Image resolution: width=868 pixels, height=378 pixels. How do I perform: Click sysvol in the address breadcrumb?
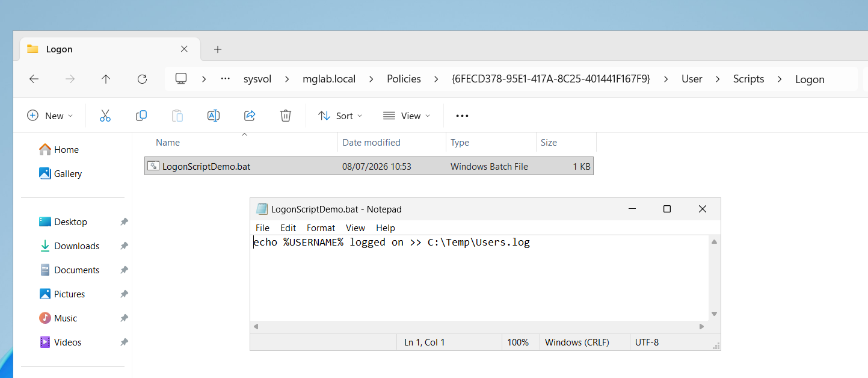257,79
